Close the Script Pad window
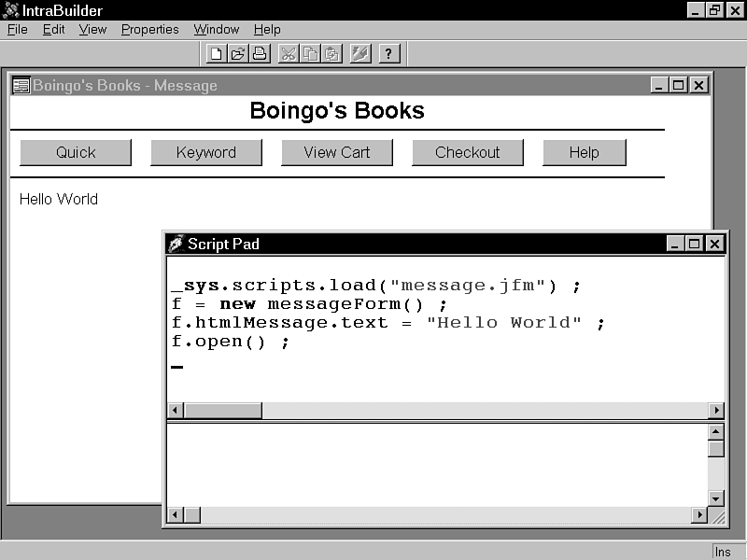The height and width of the screenshot is (560, 747). [x=714, y=244]
